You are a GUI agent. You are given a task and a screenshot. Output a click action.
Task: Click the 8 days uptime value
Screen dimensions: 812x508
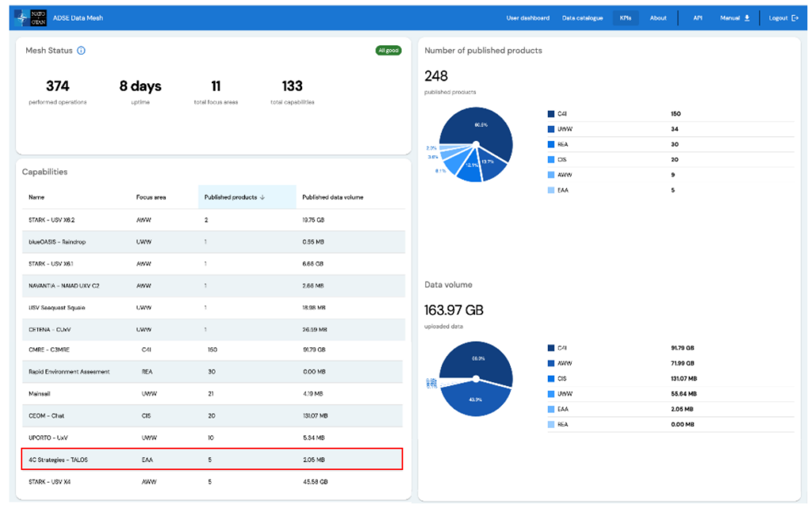(140, 86)
